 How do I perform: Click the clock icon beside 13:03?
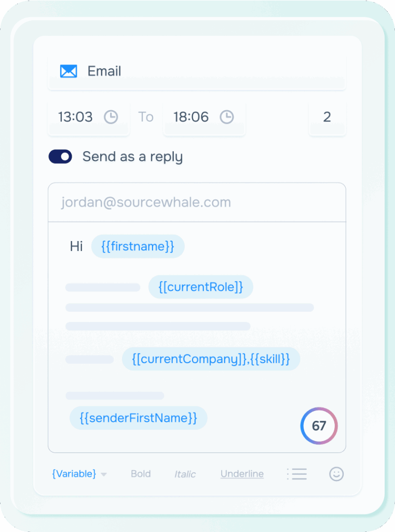[111, 117]
